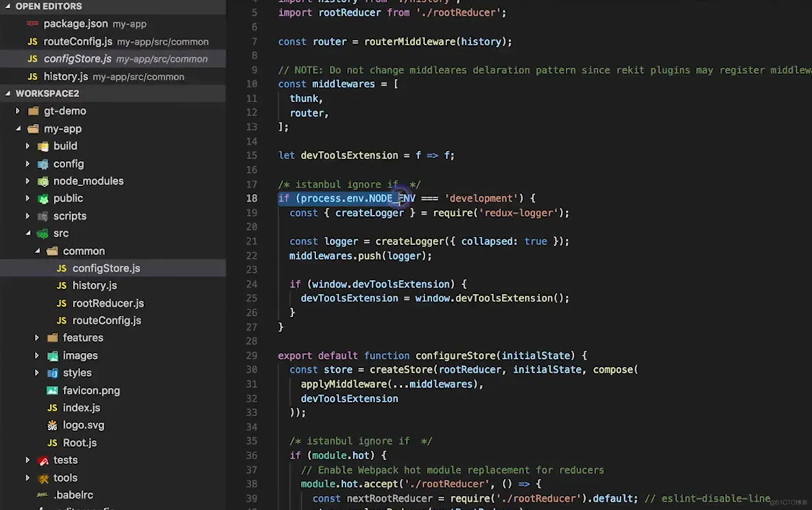This screenshot has height=510, width=812.
Task: Click routerMiddleware call on line 7
Action: 409,41
